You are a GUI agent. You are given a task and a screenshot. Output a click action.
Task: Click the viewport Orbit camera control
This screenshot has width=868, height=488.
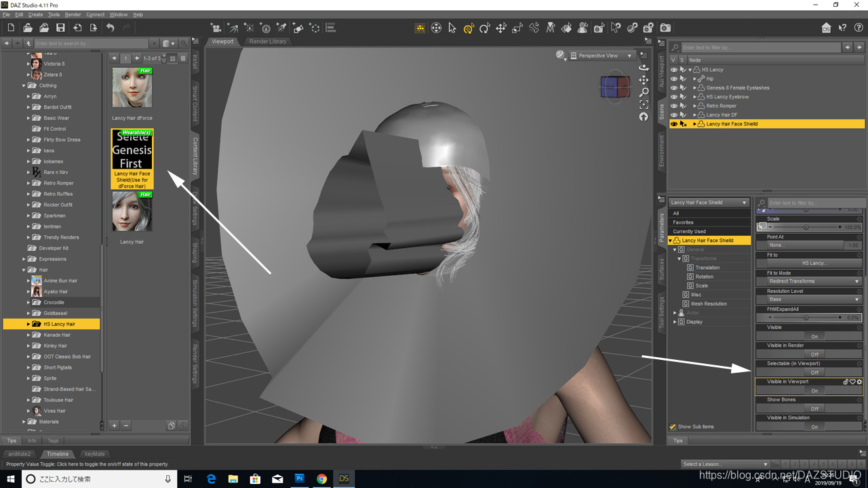point(644,68)
